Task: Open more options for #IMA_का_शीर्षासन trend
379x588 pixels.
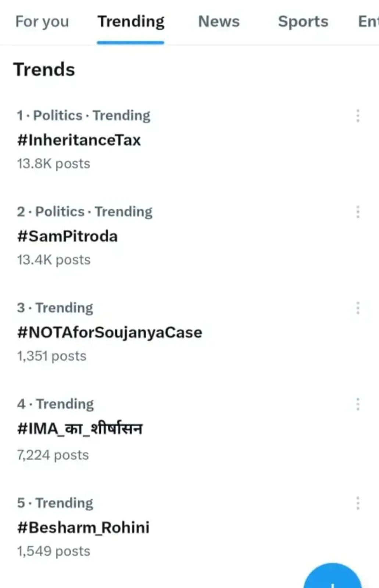Action: point(358,404)
